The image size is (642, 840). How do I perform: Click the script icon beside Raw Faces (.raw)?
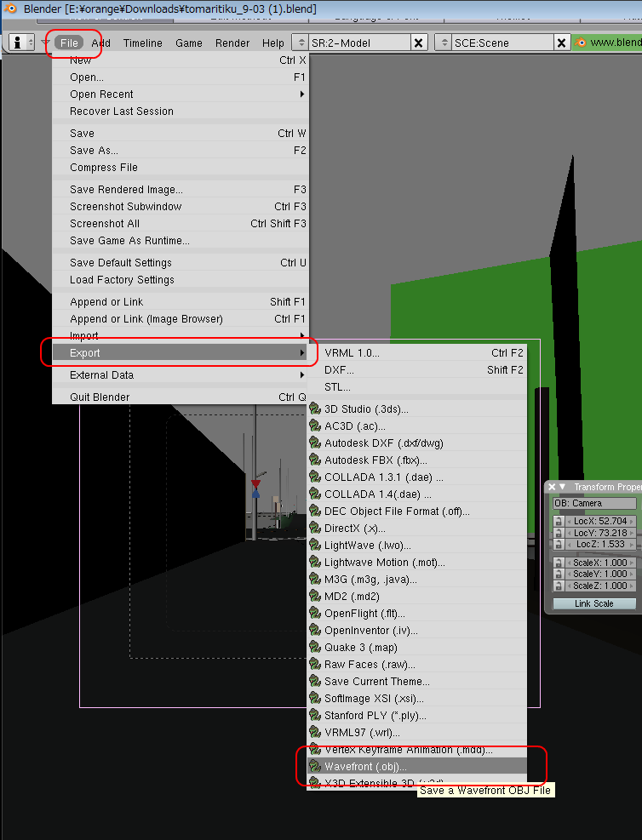click(315, 665)
